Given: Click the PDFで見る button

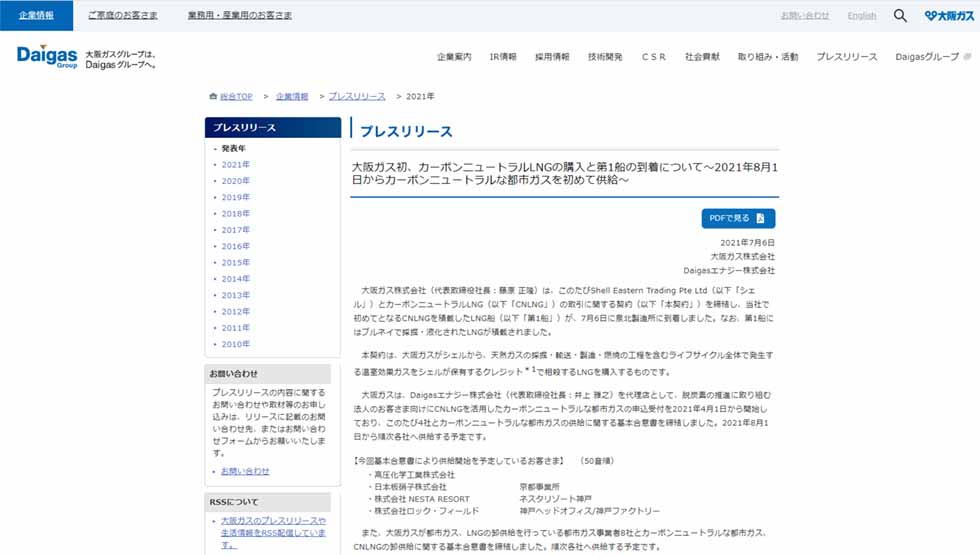Looking at the screenshot, I should coord(738,218).
